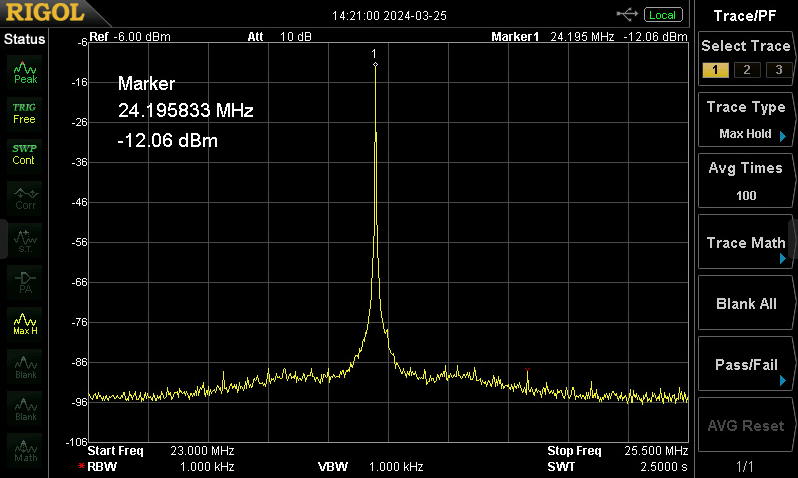Click the Trace/PF menu title

tap(746, 15)
